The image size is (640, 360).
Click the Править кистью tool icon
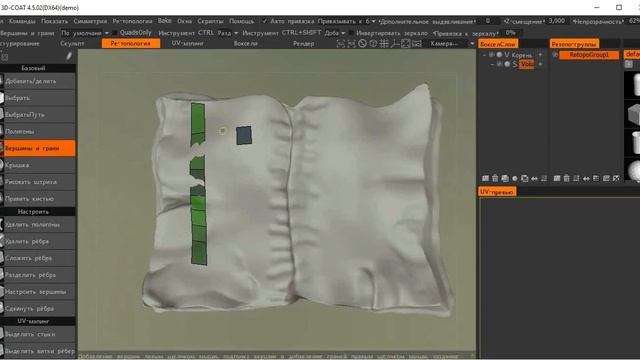(x=2, y=198)
